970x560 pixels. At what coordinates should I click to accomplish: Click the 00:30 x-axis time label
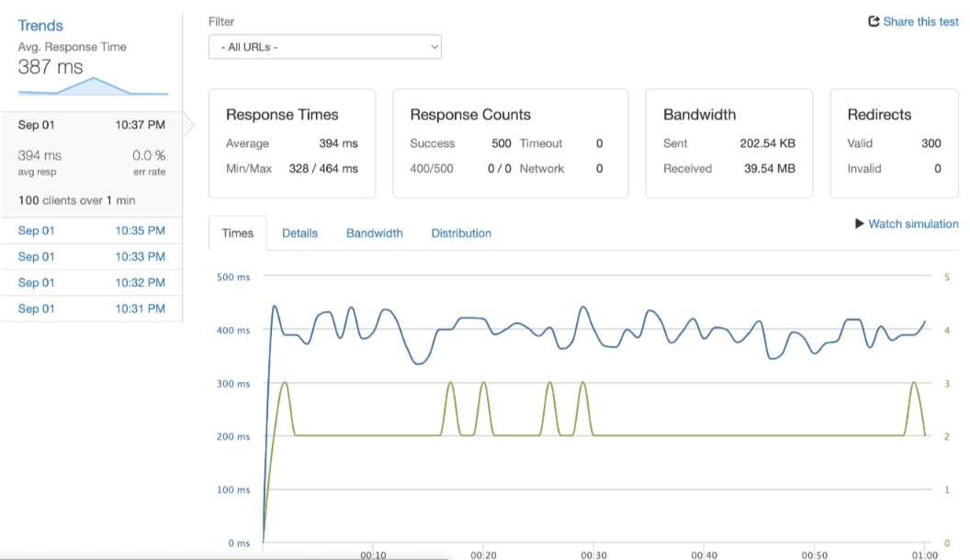[x=594, y=555]
